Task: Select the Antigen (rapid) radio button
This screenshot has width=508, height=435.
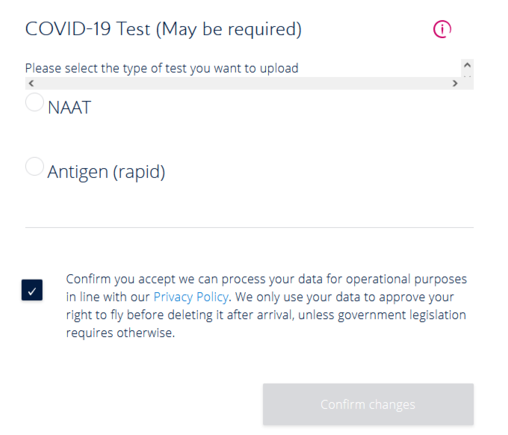Action: coord(34,166)
